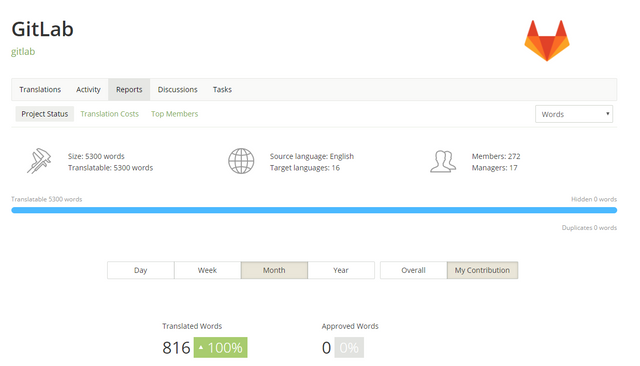Click 'Translatable 5300 words' bar label
The width and height of the screenshot is (640, 366).
(47, 199)
